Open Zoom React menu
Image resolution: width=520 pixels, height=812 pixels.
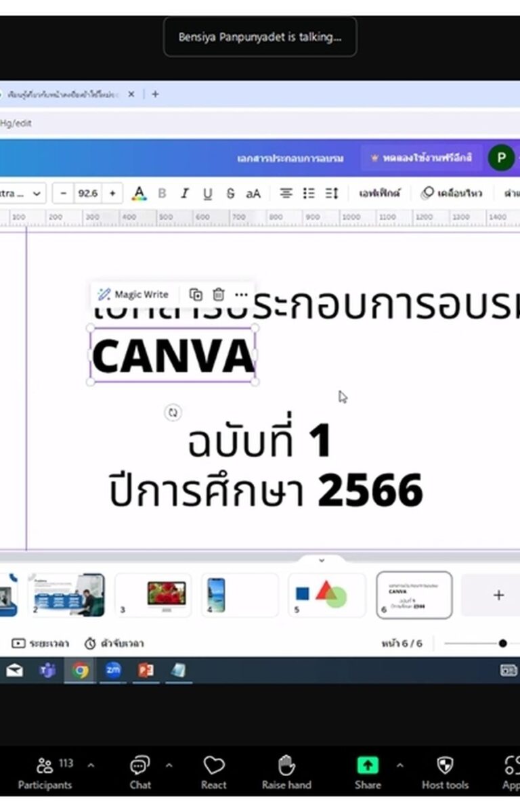(x=214, y=773)
